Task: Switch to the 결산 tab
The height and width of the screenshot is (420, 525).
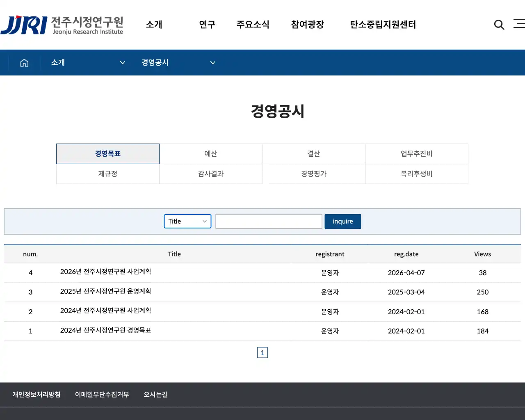Action: pos(314,154)
